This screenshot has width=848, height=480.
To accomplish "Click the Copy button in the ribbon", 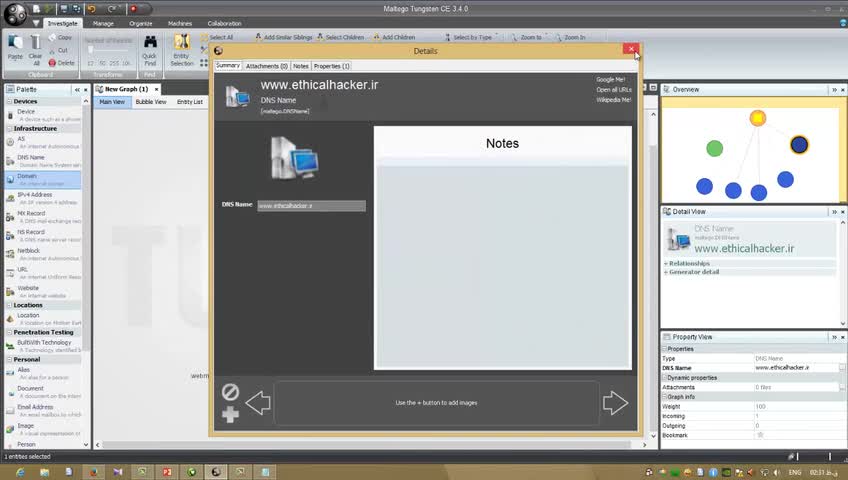I will click(x=61, y=37).
